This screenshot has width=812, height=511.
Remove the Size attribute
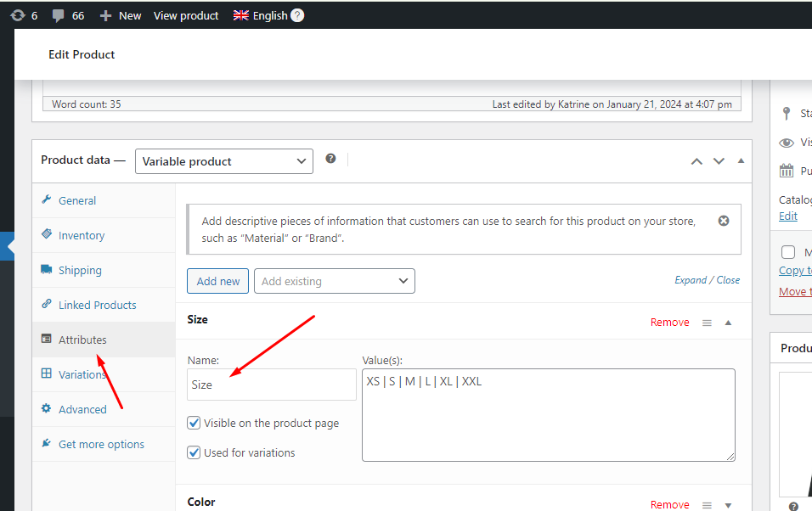click(x=669, y=323)
